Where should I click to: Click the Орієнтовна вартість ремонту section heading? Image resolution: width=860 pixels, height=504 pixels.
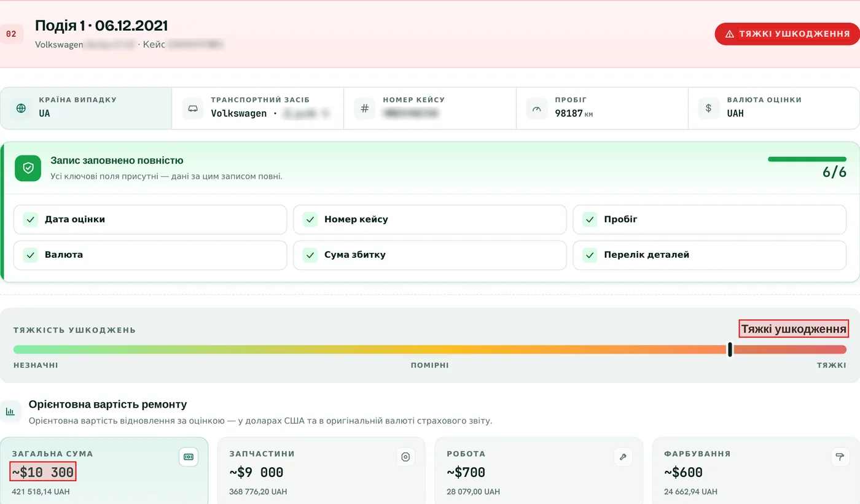point(108,405)
